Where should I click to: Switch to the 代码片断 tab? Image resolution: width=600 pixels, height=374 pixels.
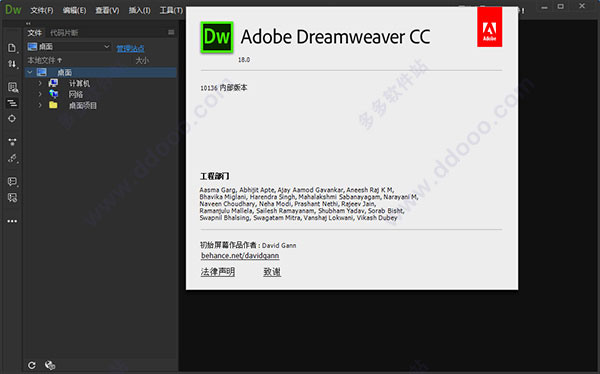64,33
